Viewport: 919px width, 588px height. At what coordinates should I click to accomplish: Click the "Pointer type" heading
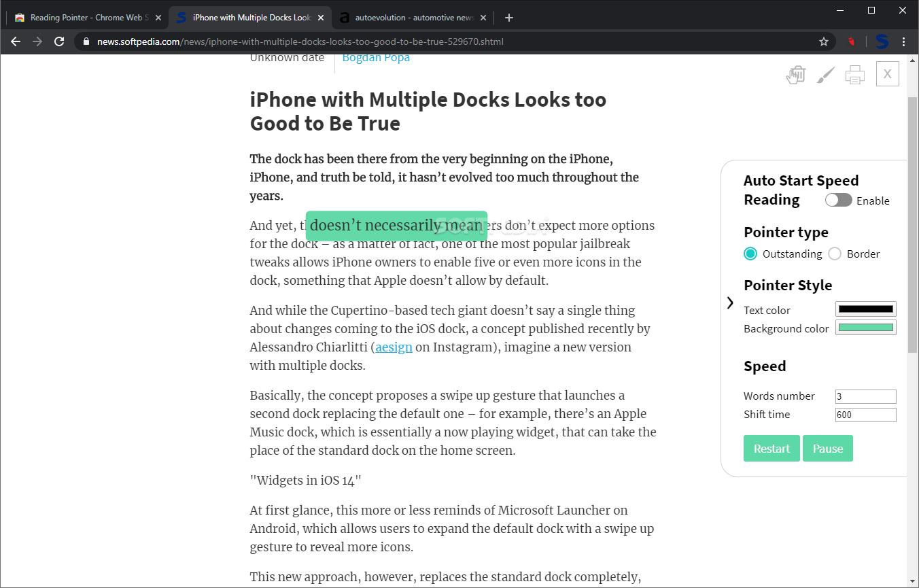(786, 232)
